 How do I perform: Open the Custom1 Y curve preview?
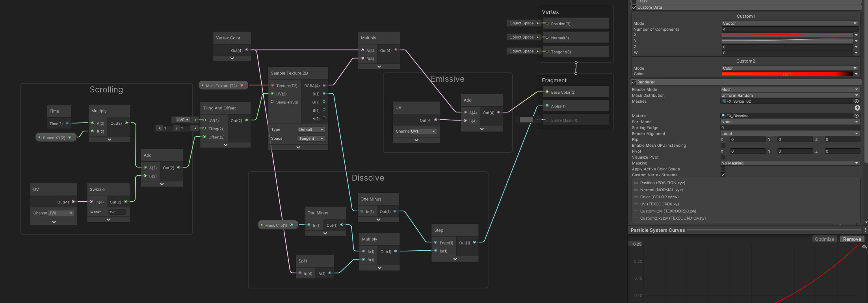pos(787,41)
